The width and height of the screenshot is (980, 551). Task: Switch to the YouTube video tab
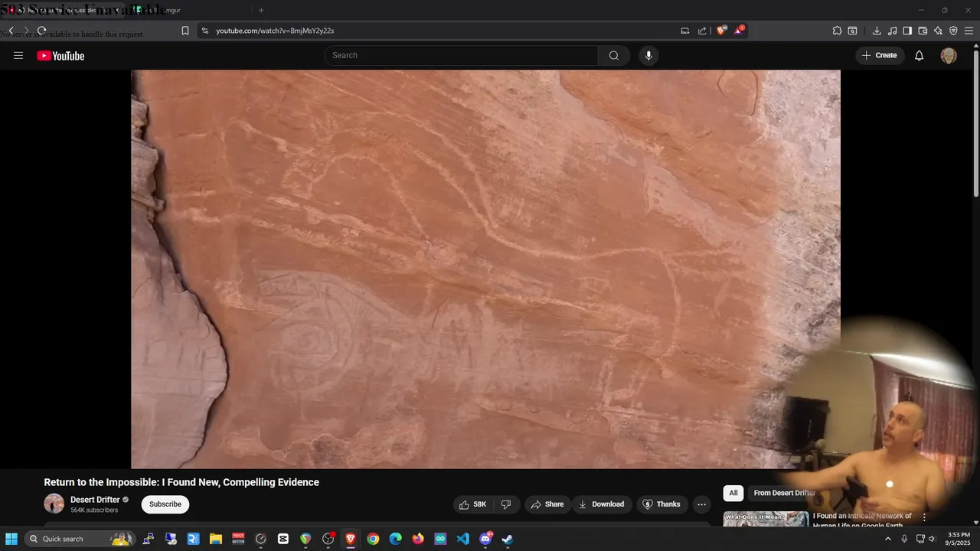63,10
